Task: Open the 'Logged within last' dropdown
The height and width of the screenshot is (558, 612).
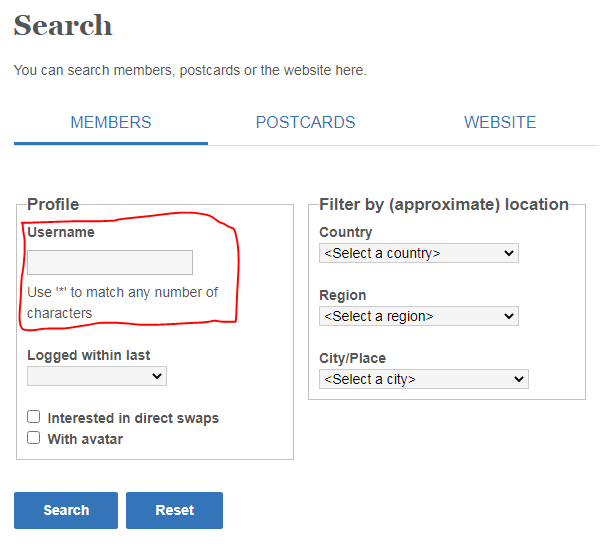Action: pyautogui.click(x=97, y=376)
